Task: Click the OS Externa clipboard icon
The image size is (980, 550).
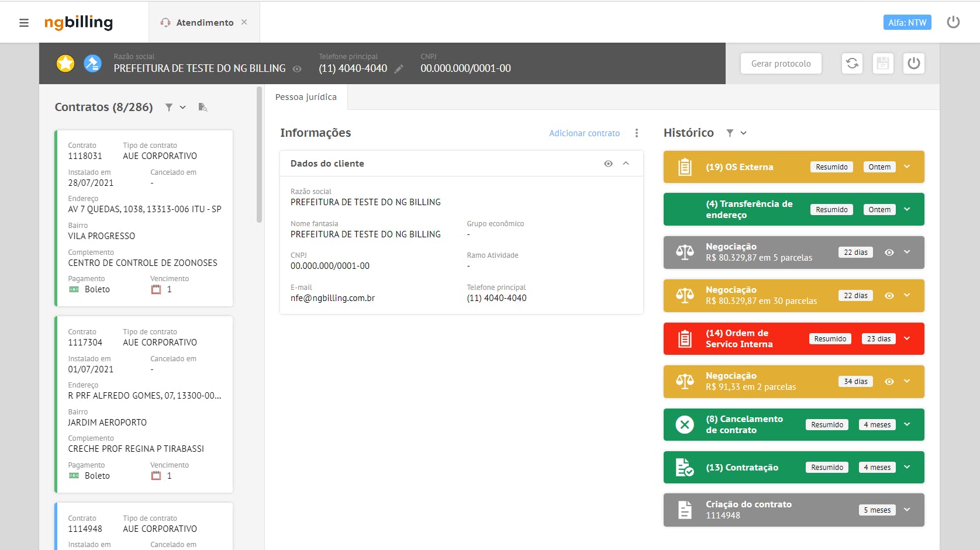Action: (x=685, y=167)
